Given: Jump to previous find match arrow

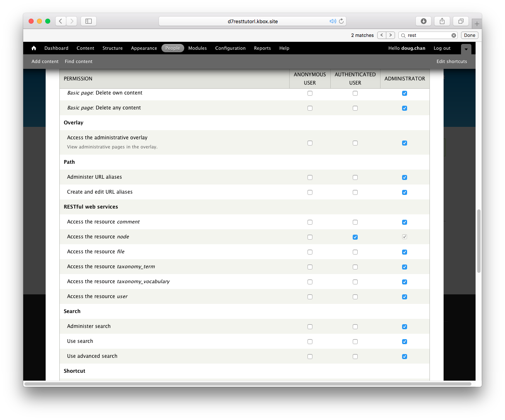Looking at the screenshot, I should click(x=382, y=35).
